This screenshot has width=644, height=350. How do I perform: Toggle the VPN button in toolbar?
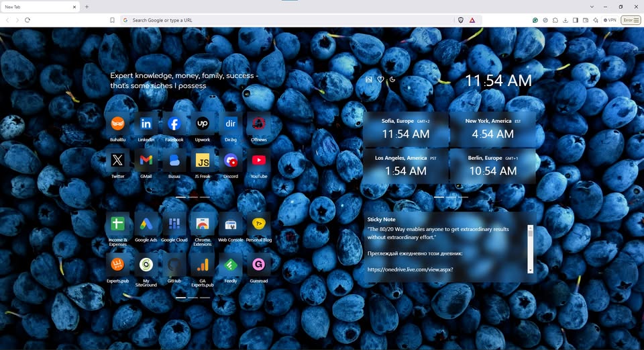pos(610,20)
